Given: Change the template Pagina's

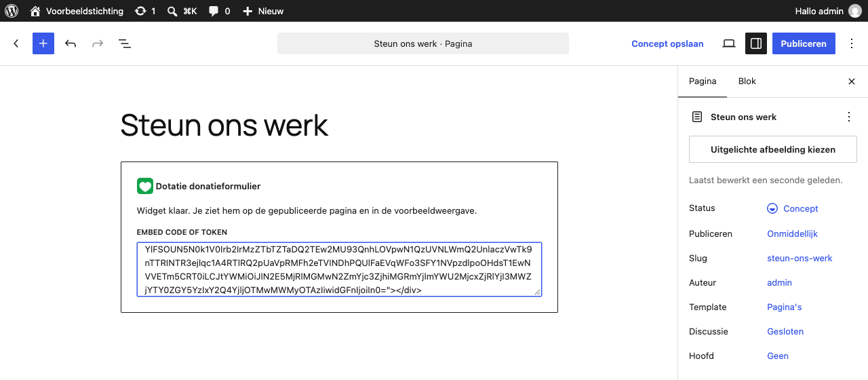Looking at the screenshot, I should [x=784, y=307].
